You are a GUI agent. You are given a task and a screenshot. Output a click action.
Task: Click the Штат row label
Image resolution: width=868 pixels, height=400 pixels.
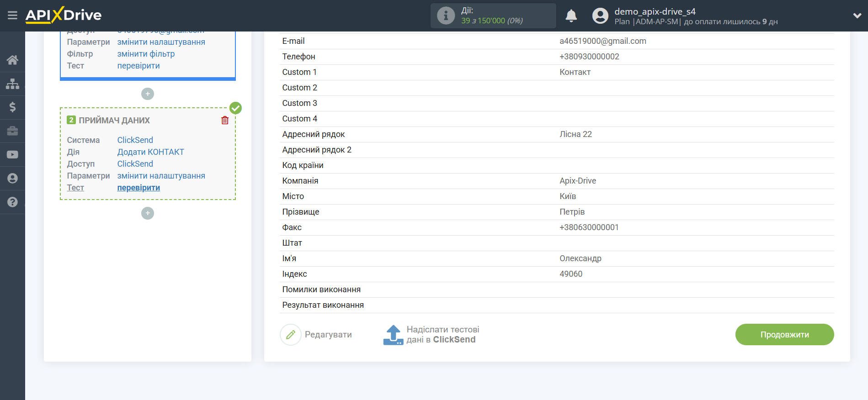coord(292,243)
